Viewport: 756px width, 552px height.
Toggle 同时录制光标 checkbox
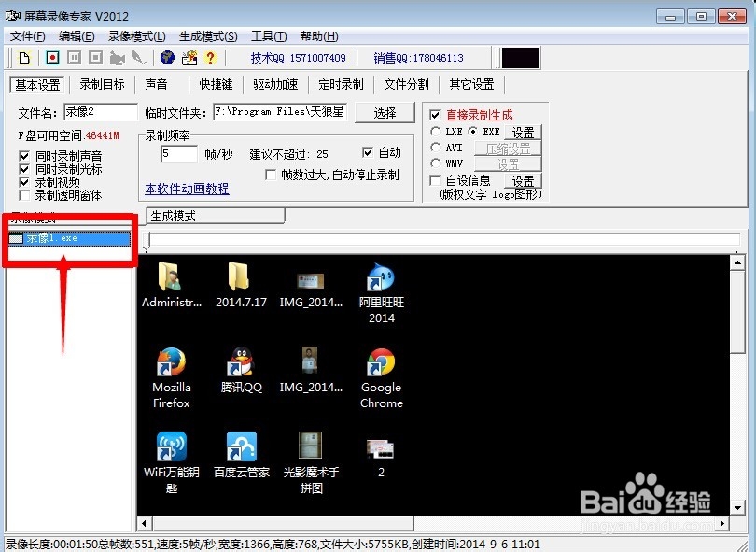(x=24, y=169)
